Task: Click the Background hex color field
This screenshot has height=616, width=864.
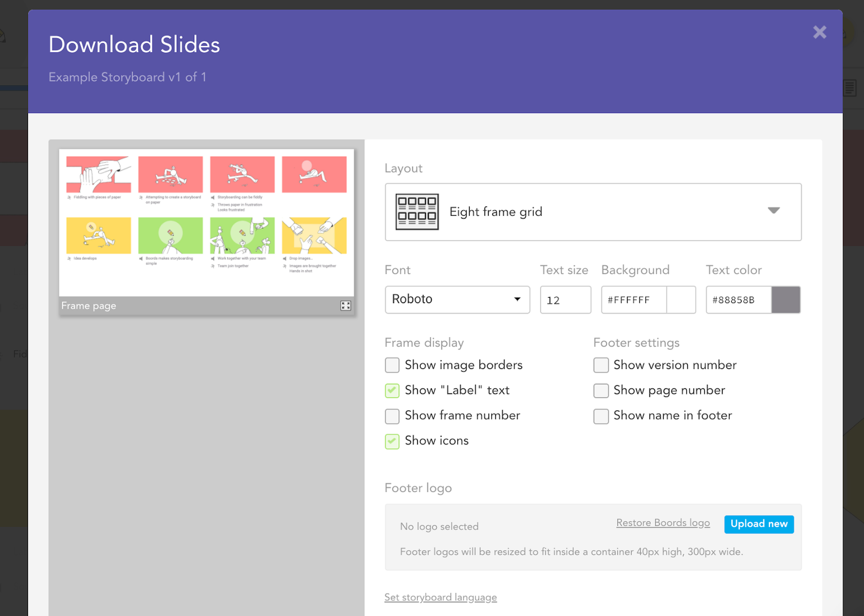Action: coord(633,300)
